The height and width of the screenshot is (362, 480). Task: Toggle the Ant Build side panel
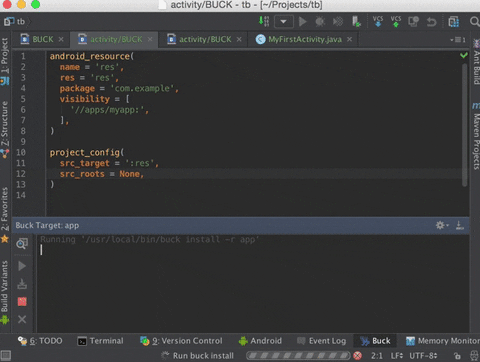tap(476, 62)
